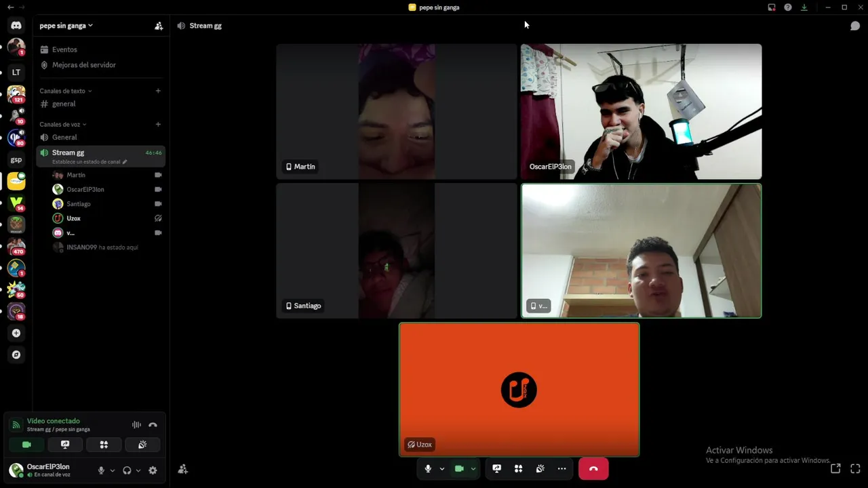868x488 pixels.
Task: Click the help question mark icon
Action: [788, 7]
